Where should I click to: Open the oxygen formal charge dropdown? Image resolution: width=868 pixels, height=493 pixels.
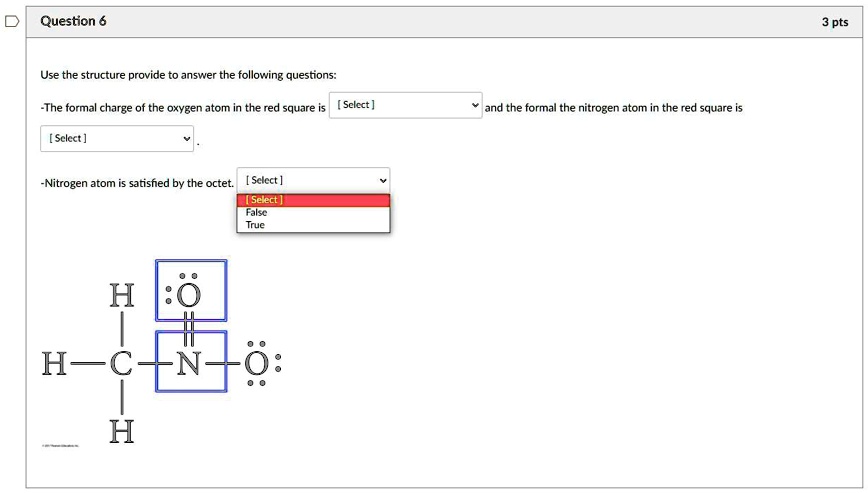[405, 105]
